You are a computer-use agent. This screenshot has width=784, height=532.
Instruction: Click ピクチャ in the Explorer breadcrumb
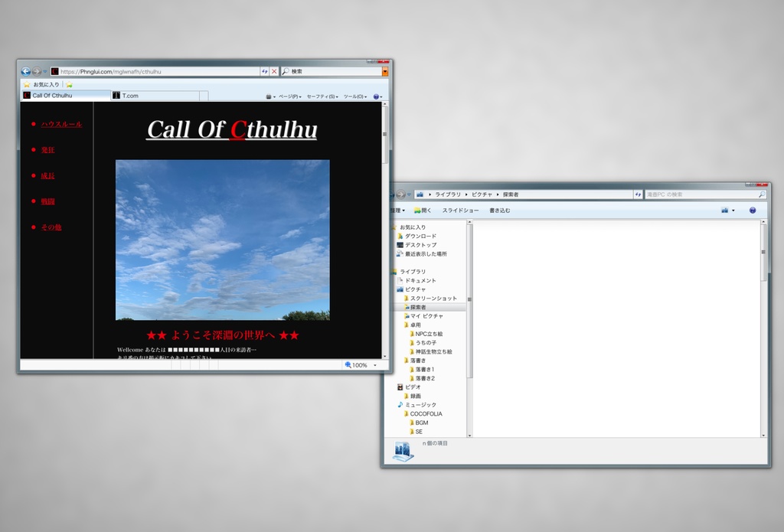tap(482, 194)
